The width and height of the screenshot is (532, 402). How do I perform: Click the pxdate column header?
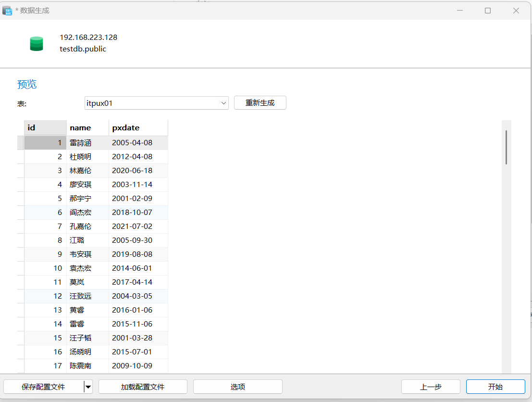click(138, 128)
